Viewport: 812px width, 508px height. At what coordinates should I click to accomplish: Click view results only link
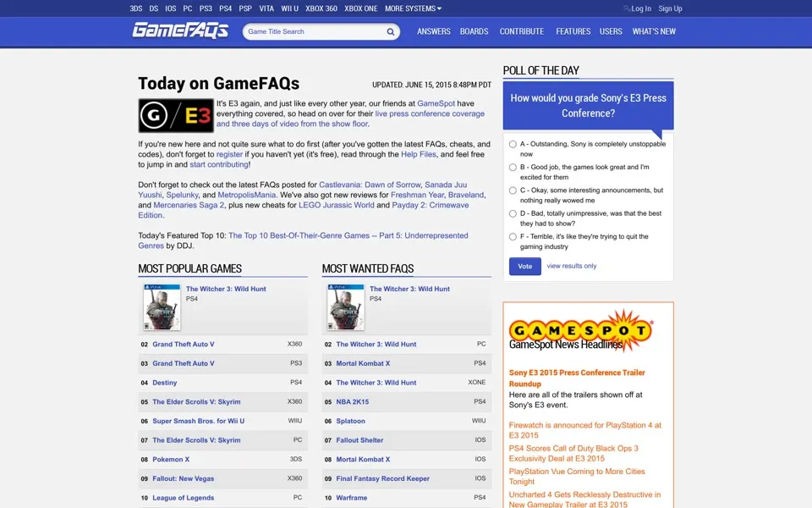572,266
